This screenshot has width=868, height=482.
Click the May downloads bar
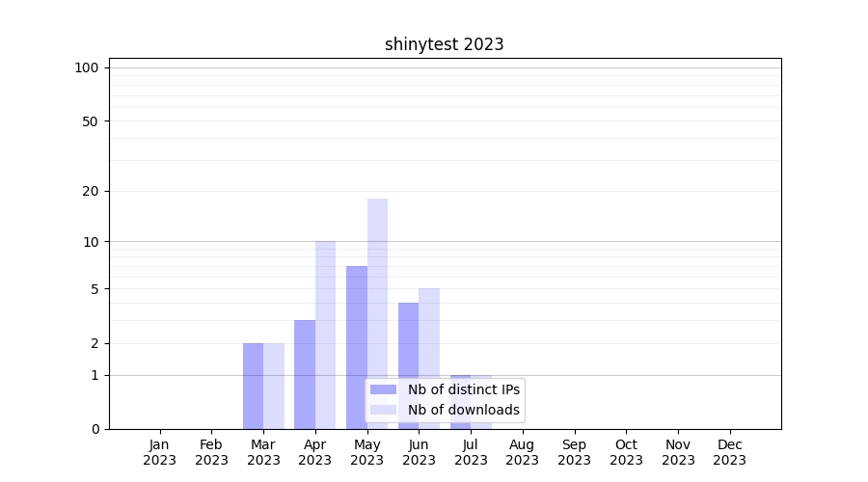[x=377, y=289]
